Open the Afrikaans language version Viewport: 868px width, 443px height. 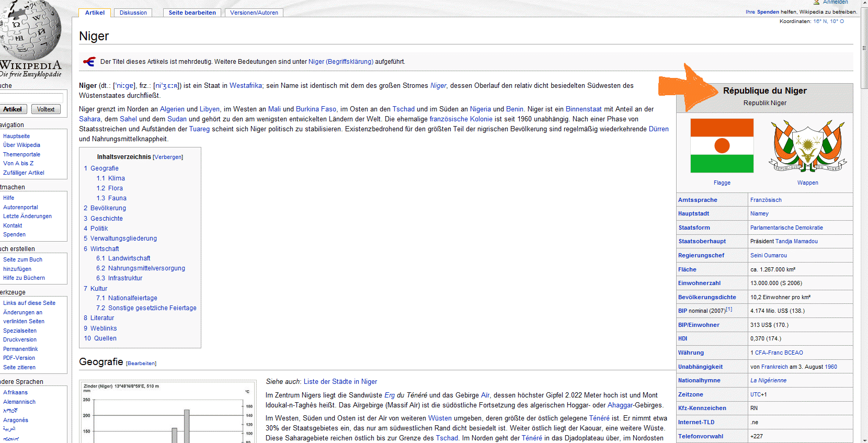click(x=15, y=392)
